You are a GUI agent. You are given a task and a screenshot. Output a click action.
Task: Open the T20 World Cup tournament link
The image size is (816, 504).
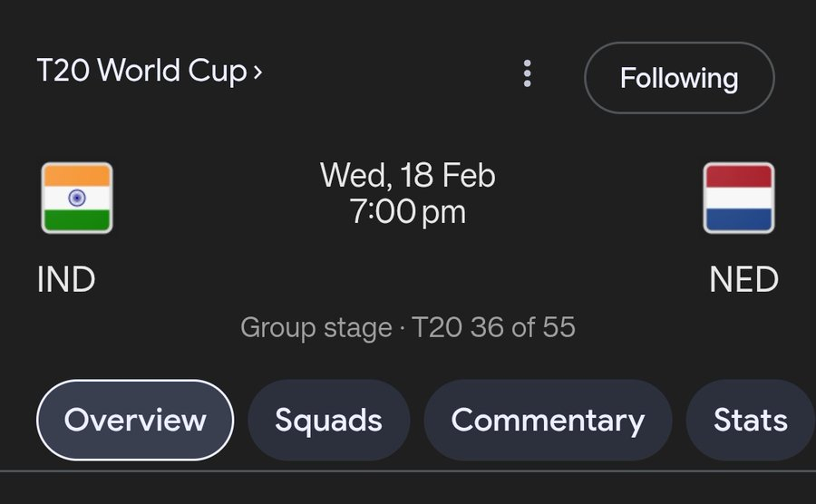coord(141,71)
